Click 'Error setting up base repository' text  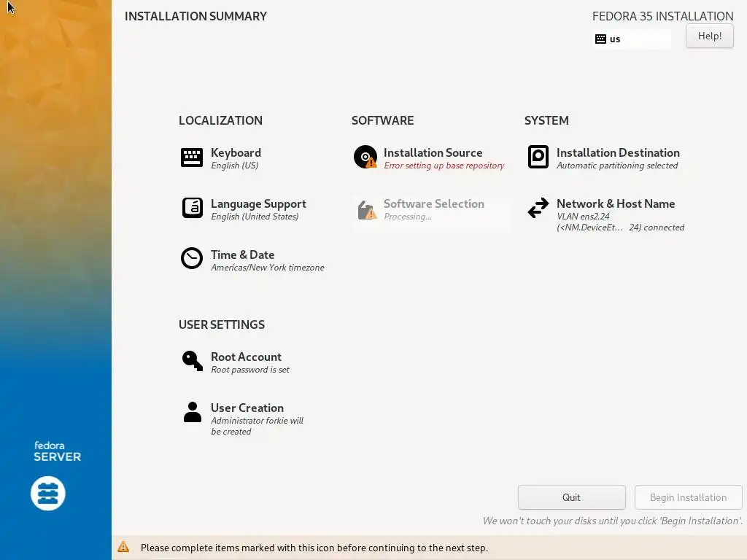(x=444, y=166)
